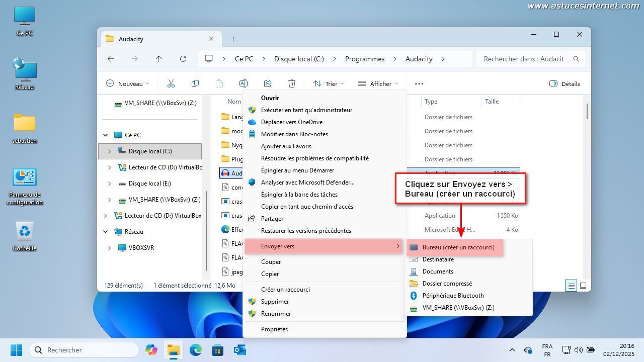This screenshot has height=362, width=644.
Task: Open Microsoft Edge from the taskbar
Action: click(195, 350)
